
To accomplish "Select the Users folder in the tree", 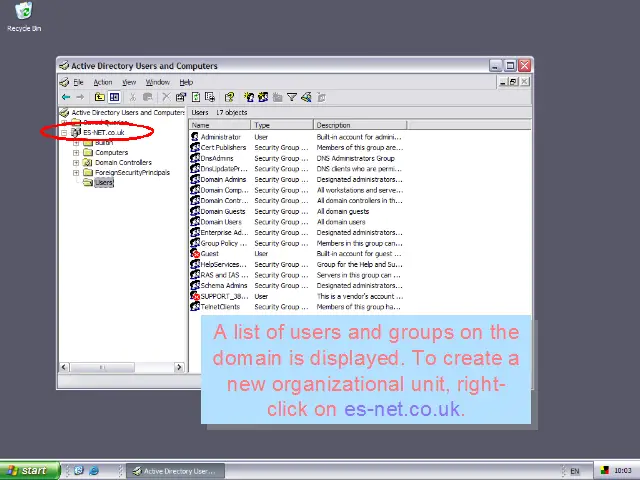I will 104,183.
